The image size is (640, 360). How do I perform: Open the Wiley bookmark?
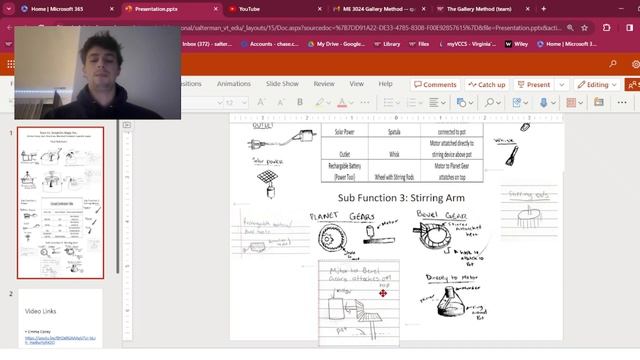[x=516, y=44]
